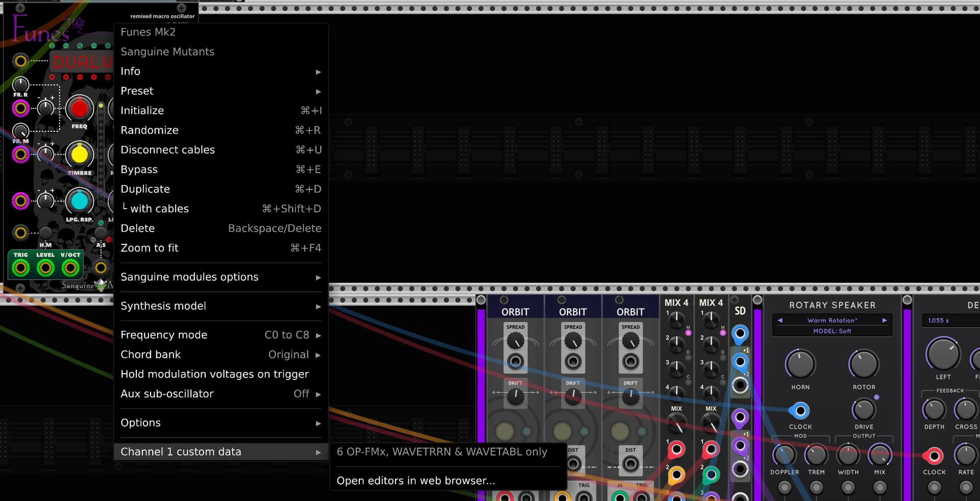Click the blue CLOCK jack on Rotary Speaker

pyautogui.click(x=800, y=411)
